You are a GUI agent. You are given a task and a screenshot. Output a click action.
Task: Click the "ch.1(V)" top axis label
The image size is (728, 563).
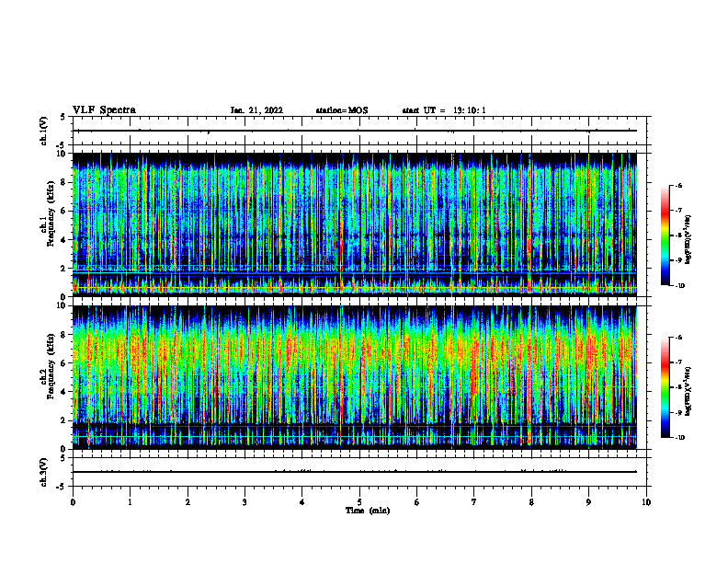(44, 131)
